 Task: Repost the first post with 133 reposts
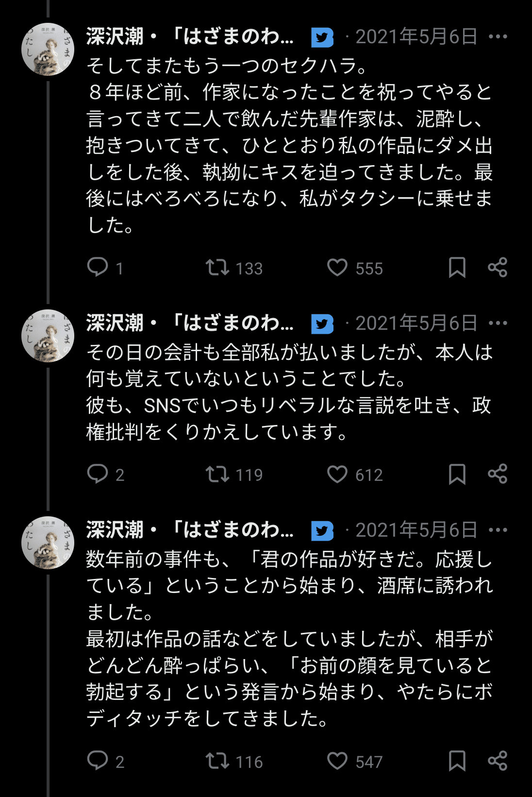[x=217, y=267]
